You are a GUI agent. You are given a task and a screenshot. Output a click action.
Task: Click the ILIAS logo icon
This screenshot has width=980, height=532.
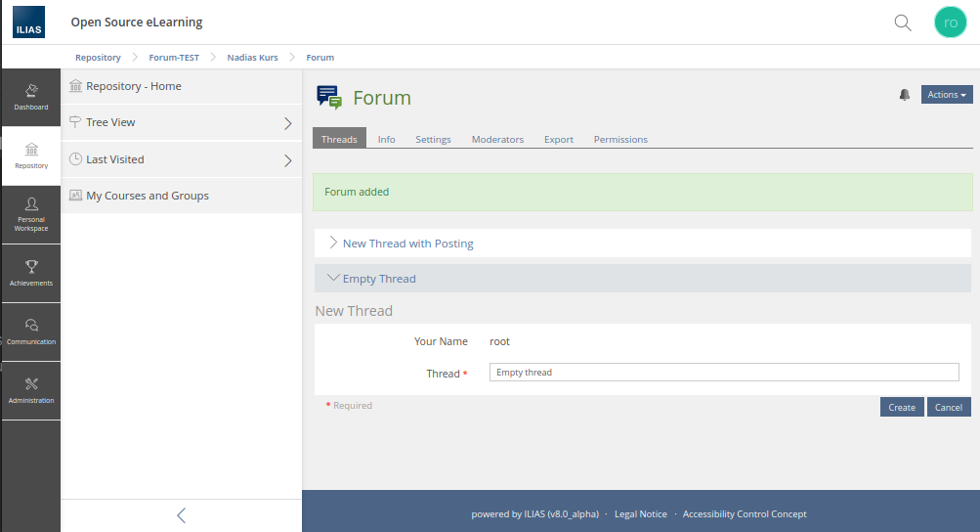[x=28, y=22]
